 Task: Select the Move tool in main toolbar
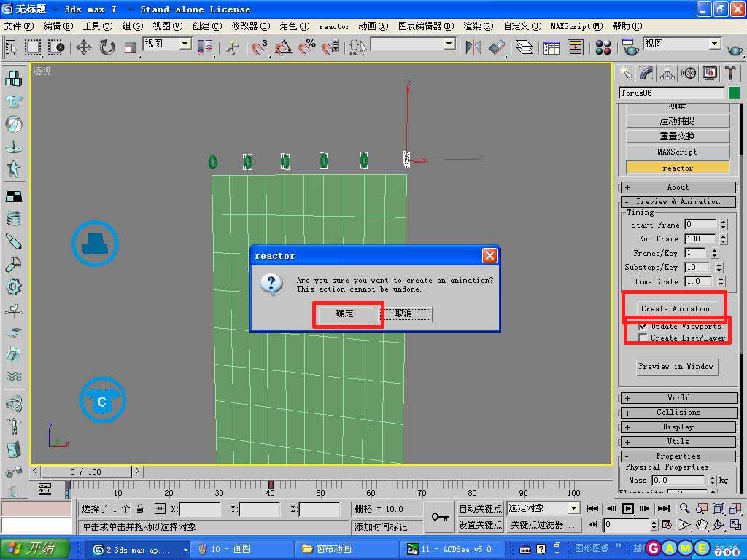[x=84, y=47]
